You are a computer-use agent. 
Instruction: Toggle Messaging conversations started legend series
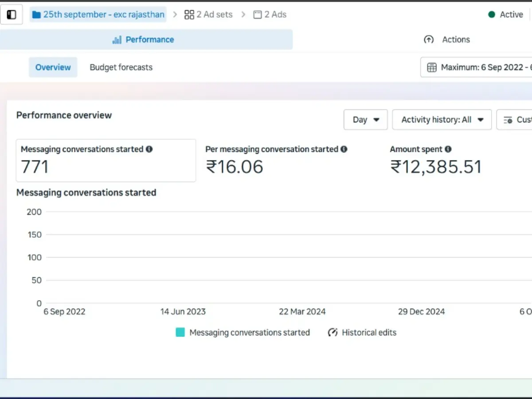pyautogui.click(x=243, y=332)
